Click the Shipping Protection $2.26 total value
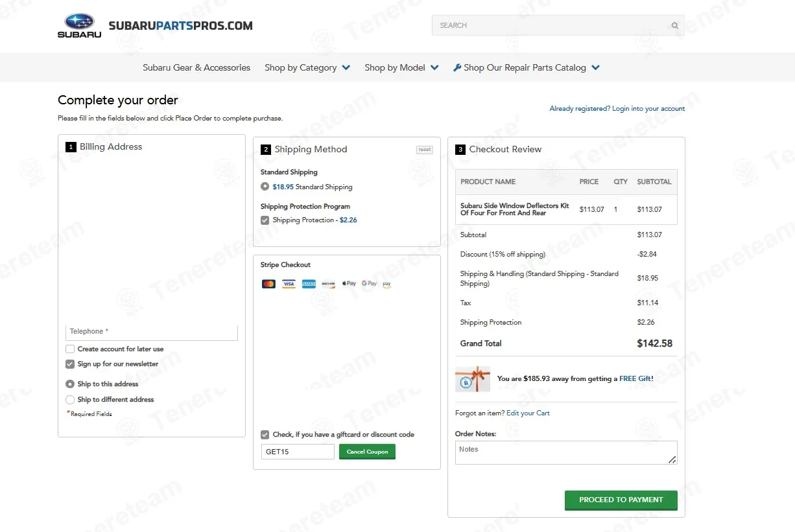 [x=646, y=323]
